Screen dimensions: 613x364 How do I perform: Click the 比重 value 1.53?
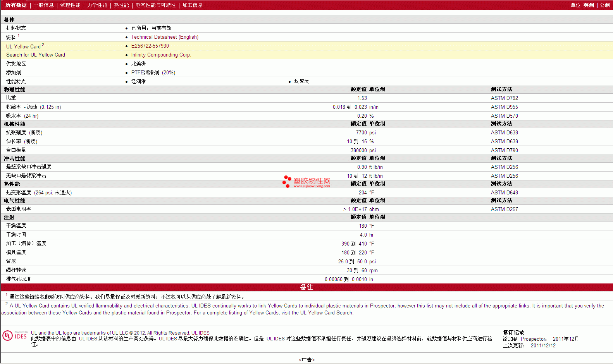coord(362,98)
